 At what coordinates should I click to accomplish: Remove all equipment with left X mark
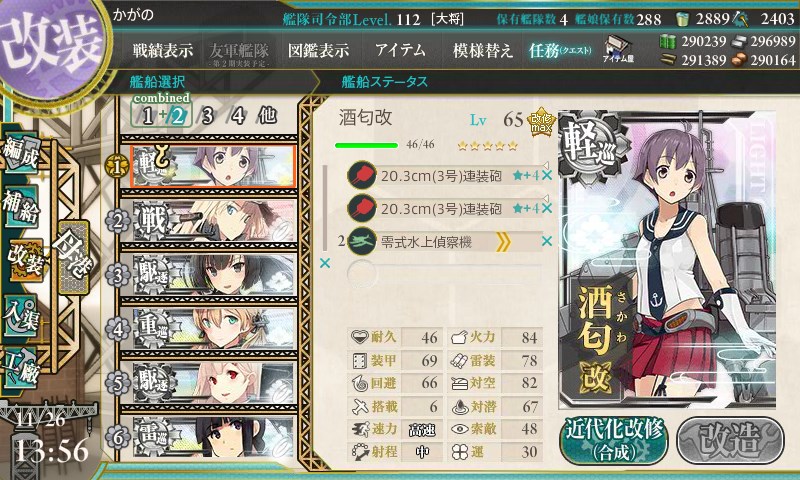324,263
